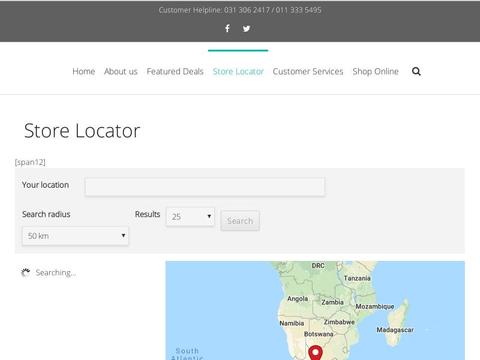Click the Madagascar label on map
The image size is (480, 360).
[395, 330]
